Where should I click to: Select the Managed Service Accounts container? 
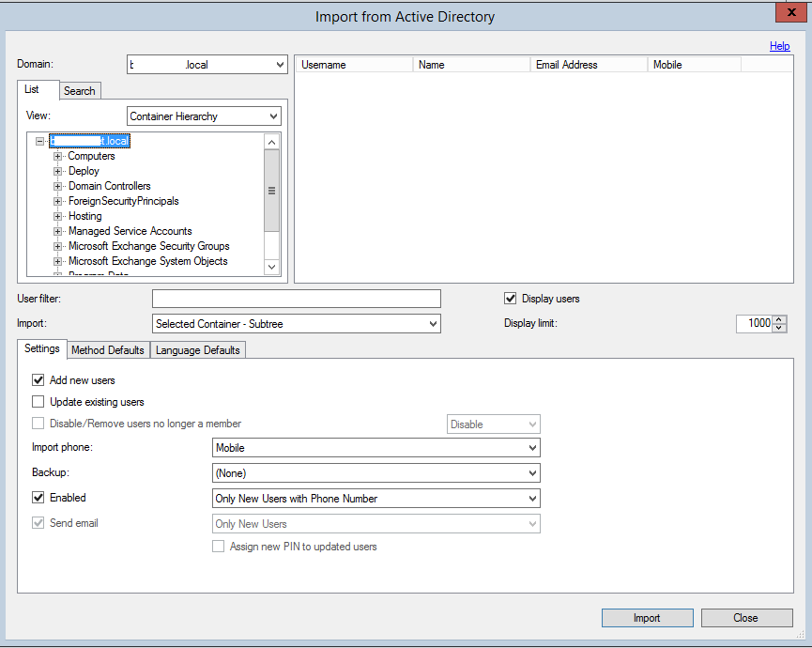pyautogui.click(x=130, y=231)
